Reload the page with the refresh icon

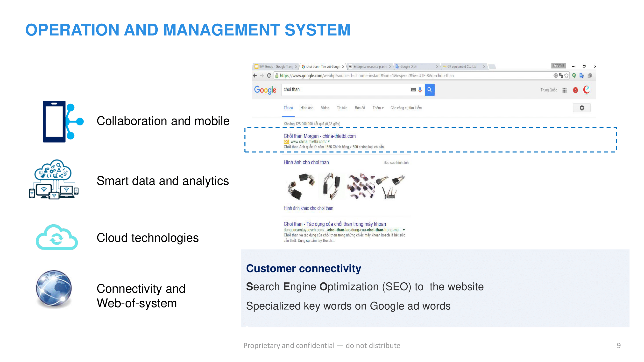[269, 76]
